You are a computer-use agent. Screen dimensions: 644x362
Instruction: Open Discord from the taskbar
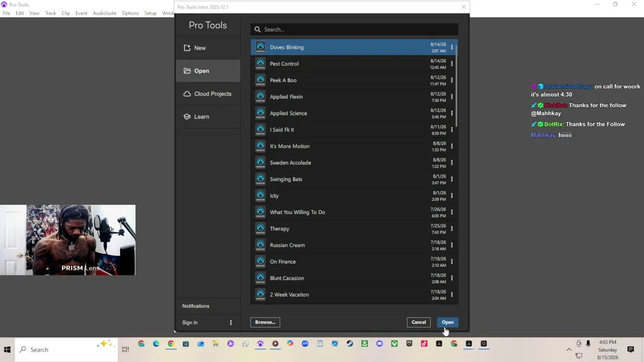(x=379, y=344)
